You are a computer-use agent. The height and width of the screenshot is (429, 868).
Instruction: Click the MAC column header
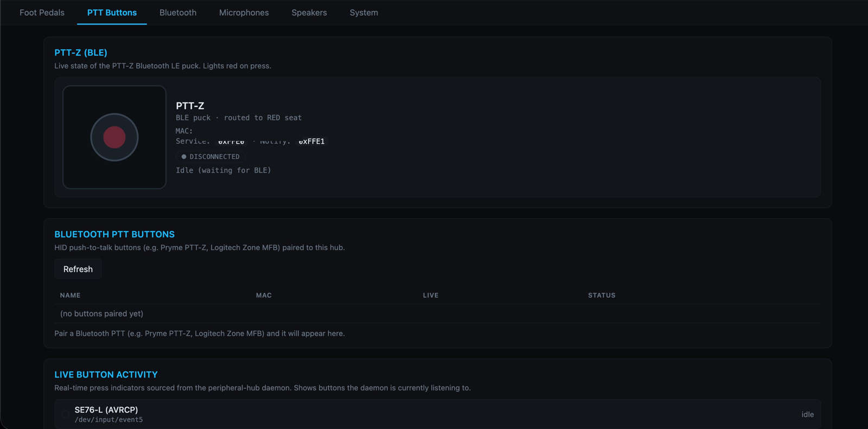tap(264, 295)
